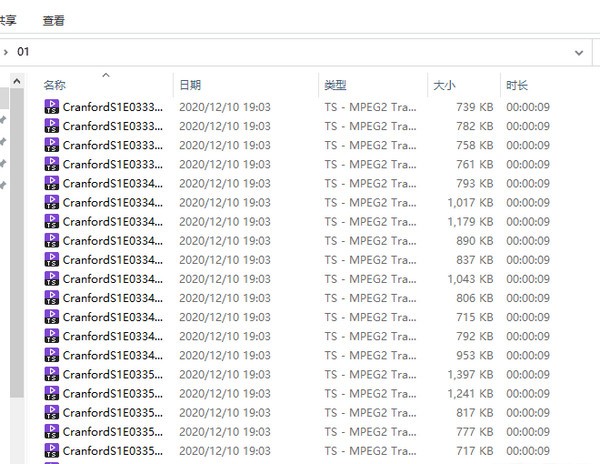
Task: Click the TS icon in the 793 KB row
Action: point(52,183)
